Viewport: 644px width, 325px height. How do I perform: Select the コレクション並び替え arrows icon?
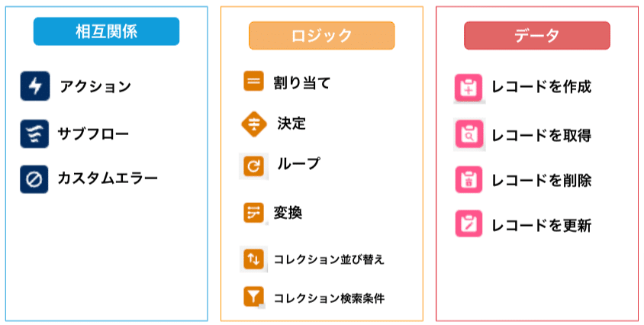pyautogui.click(x=253, y=259)
